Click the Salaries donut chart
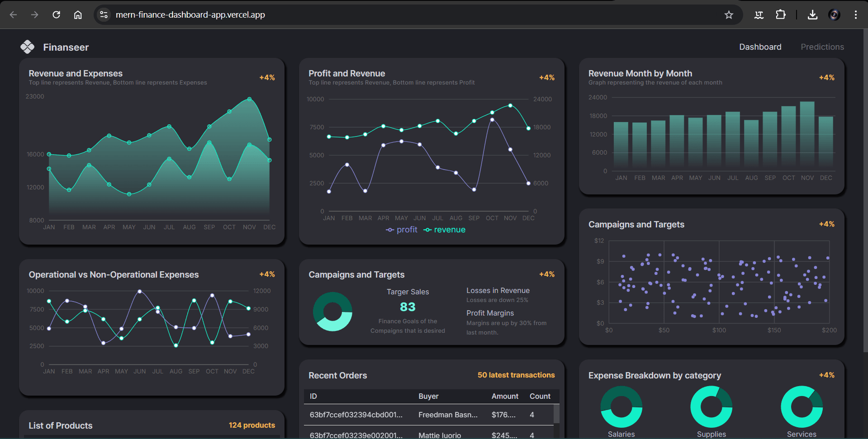 tap(621, 406)
